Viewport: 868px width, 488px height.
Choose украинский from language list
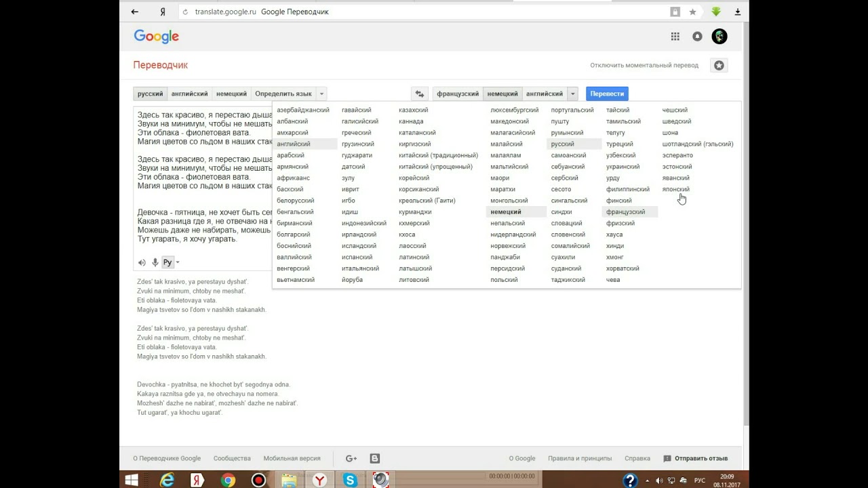click(x=623, y=167)
